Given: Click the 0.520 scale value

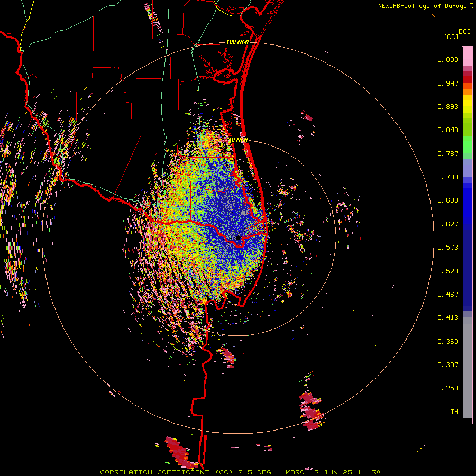Looking at the screenshot, I should [448, 271].
